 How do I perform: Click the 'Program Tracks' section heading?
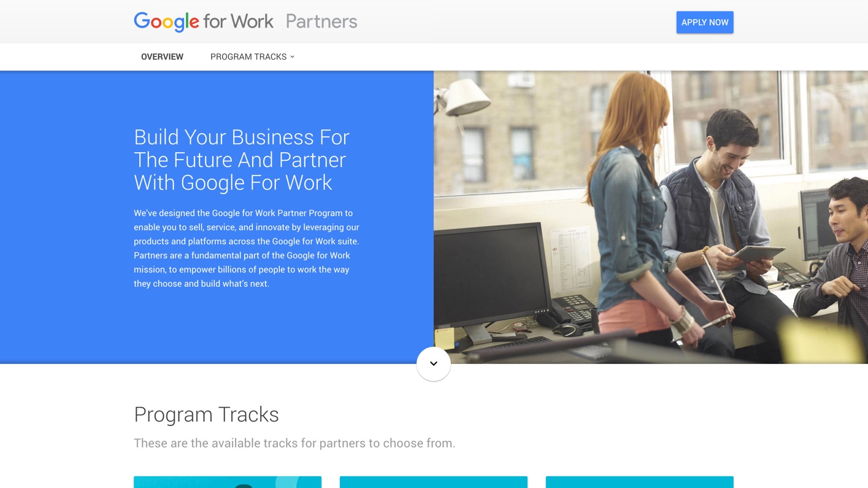tap(206, 414)
